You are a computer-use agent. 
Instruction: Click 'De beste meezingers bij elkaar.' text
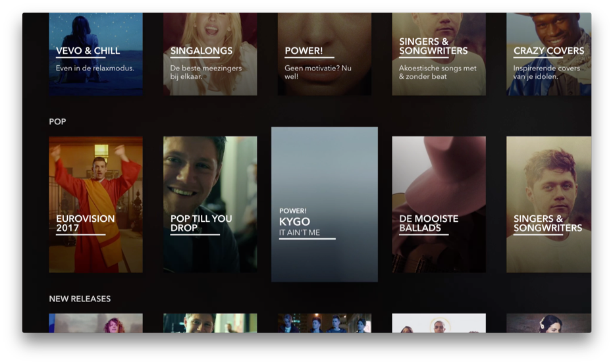(206, 72)
